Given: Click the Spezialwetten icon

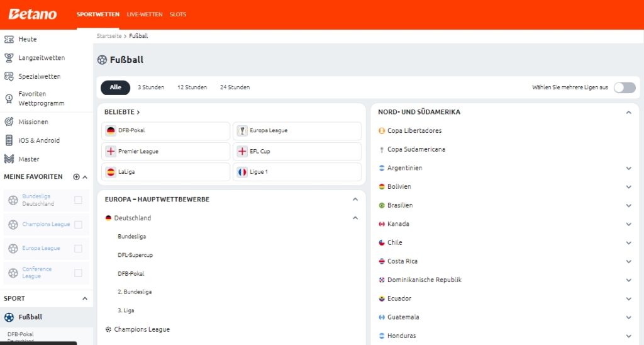Looking at the screenshot, I should point(9,76).
